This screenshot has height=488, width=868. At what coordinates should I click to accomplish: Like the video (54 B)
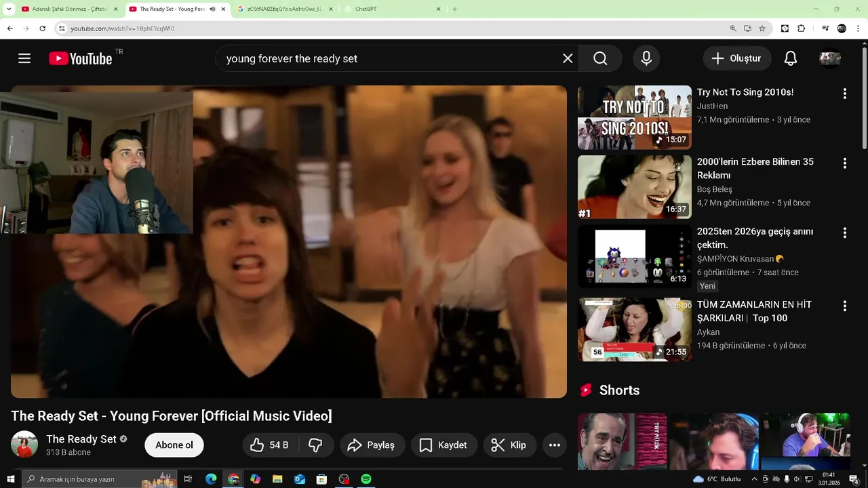click(x=269, y=445)
